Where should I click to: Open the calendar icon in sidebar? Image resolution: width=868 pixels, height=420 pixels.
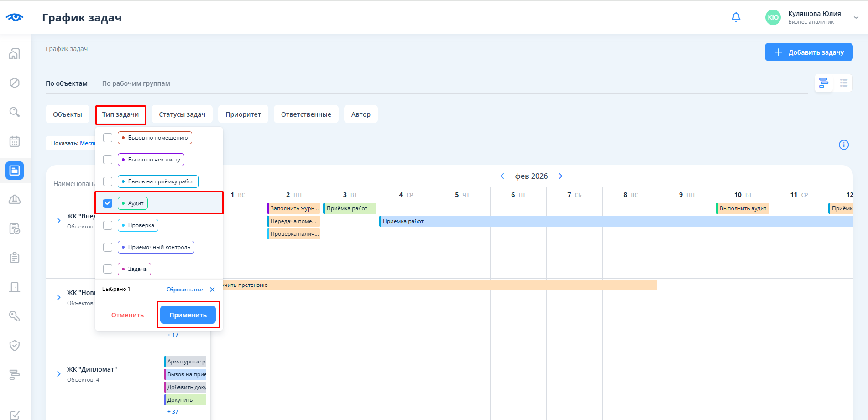pos(15,141)
